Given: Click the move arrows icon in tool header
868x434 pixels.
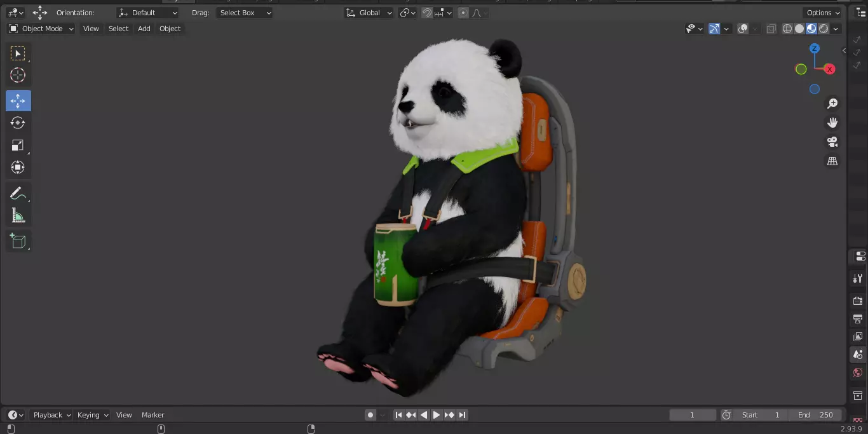Looking at the screenshot, I should tap(40, 13).
